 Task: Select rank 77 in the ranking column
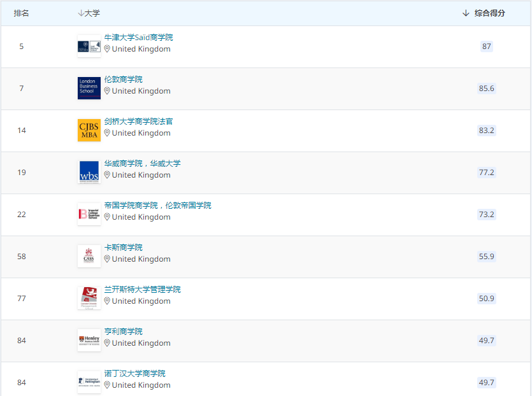22,299
